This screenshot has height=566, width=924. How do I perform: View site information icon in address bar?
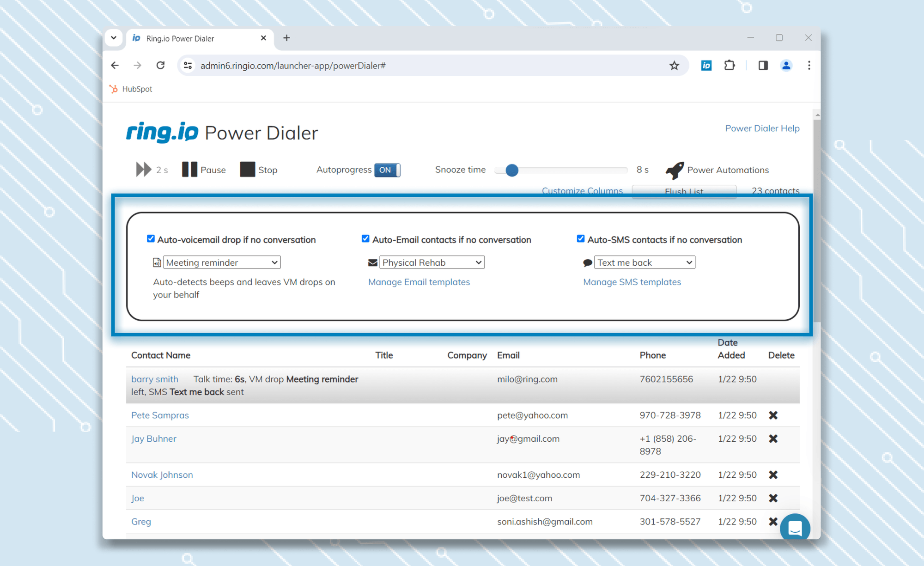[x=188, y=66]
